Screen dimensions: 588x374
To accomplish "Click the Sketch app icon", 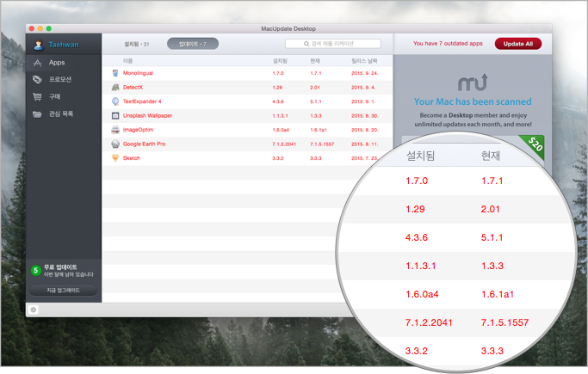I will (115, 158).
